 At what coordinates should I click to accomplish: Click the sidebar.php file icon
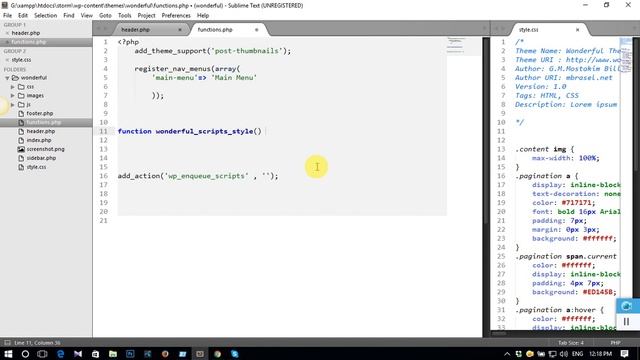21,158
